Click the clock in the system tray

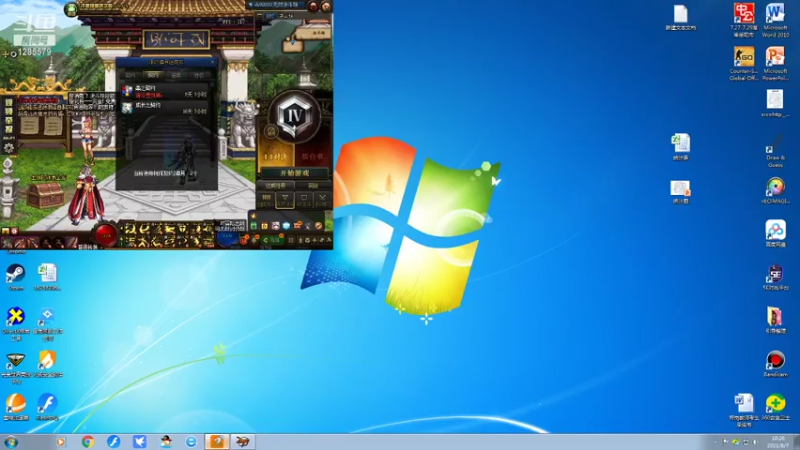coord(778,442)
